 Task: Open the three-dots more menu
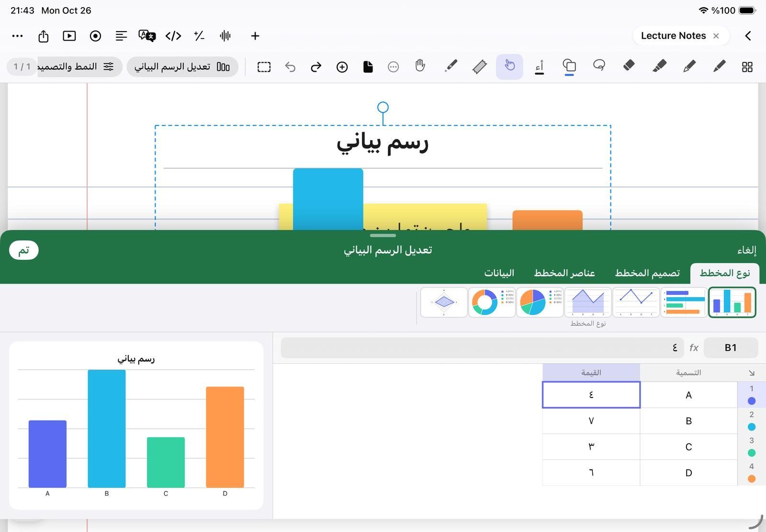coord(17,36)
